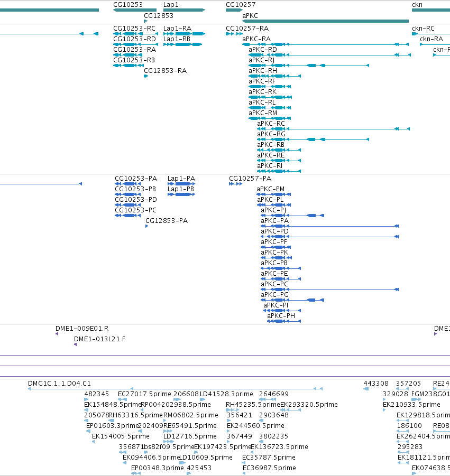
Task: Open protein CG10253-PD
Action: tap(136, 200)
